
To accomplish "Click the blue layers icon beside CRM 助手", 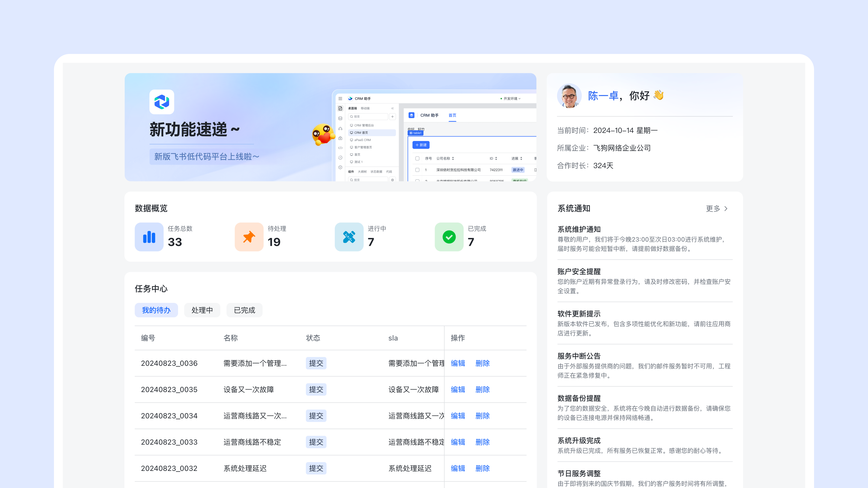I will tap(411, 115).
